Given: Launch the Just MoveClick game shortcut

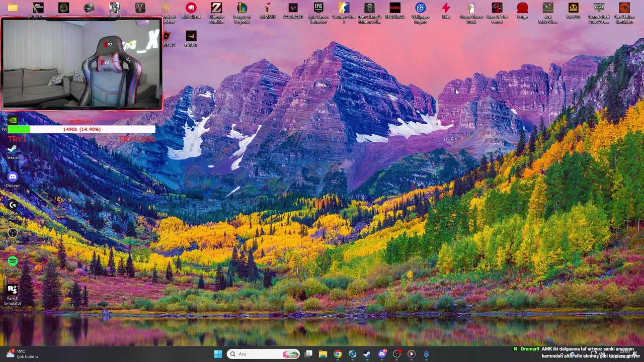Looking at the screenshot, I should (548, 13).
